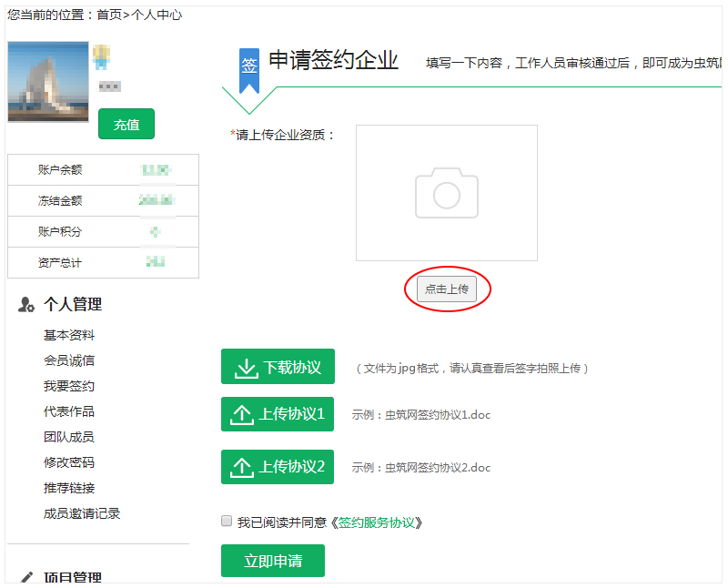
Task: Click the download icon on 下载协议 button
Action: coord(244,366)
